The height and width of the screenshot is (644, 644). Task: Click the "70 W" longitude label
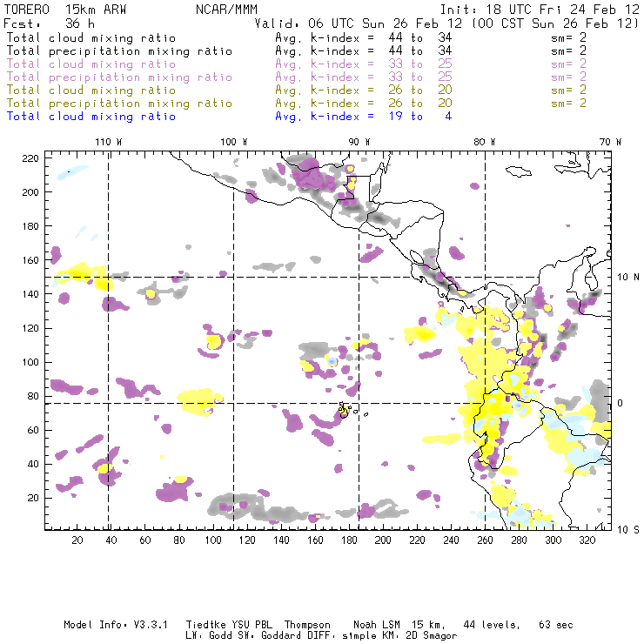[x=610, y=142]
